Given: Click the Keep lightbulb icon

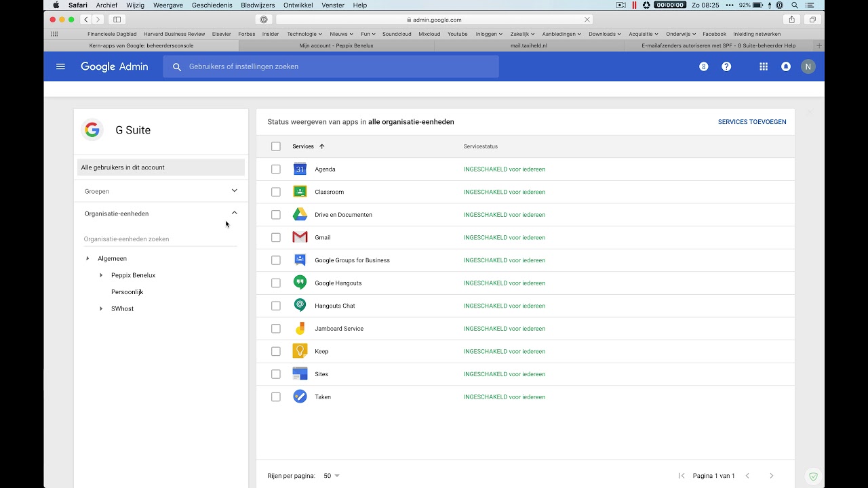Looking at the screenshot, I should [300, 351].
